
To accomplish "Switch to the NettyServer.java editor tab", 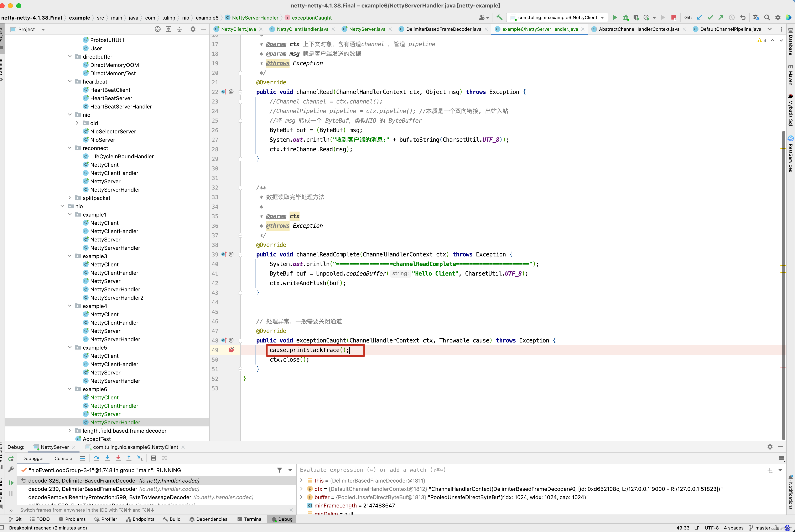I will click(367, 29).
